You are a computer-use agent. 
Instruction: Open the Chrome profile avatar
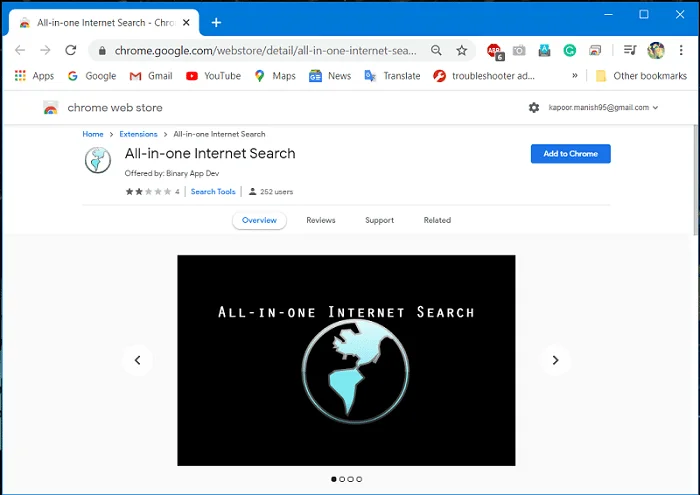tap(656, 50)
